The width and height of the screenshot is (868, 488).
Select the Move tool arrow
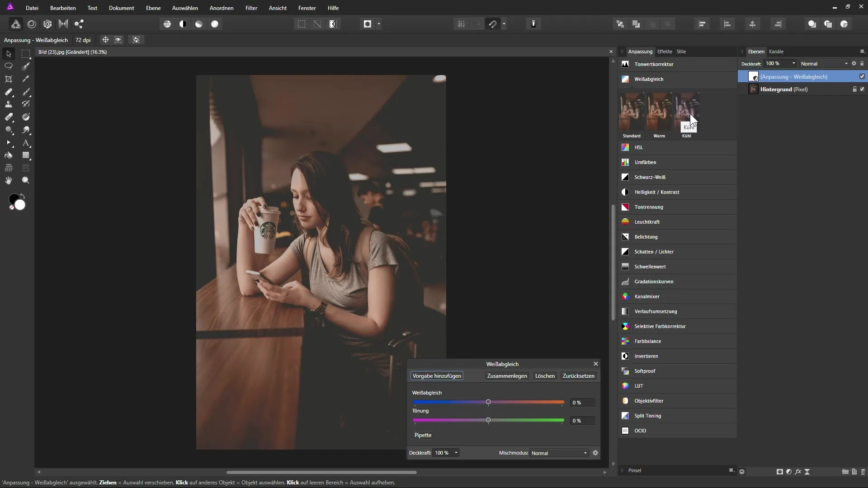(9, 54)
